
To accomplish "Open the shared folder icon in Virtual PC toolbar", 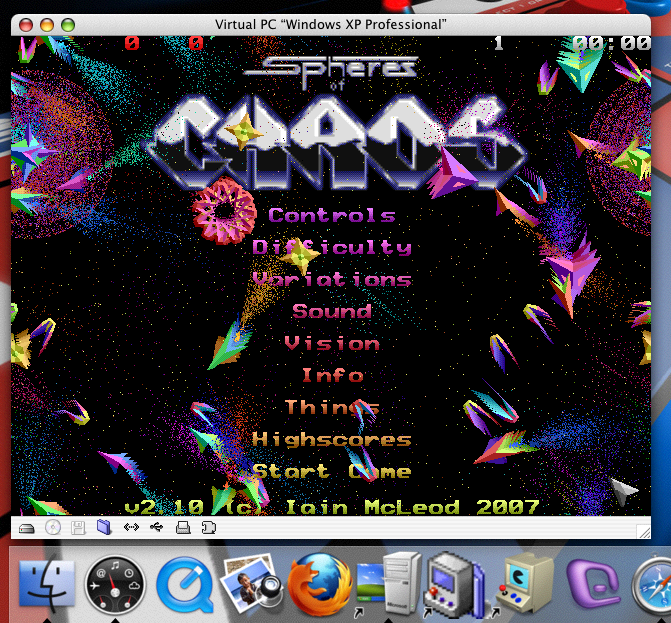I will click(104, 527).
